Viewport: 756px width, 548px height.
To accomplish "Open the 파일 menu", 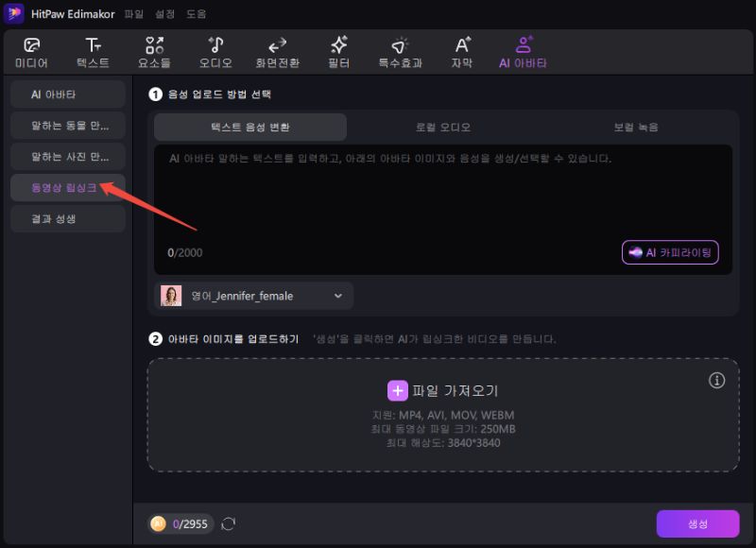I will pyautogui.click(x=133, y=13).
